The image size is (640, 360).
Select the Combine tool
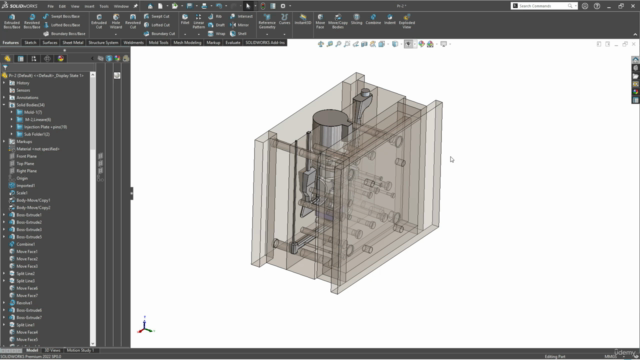tap(373, 20)
